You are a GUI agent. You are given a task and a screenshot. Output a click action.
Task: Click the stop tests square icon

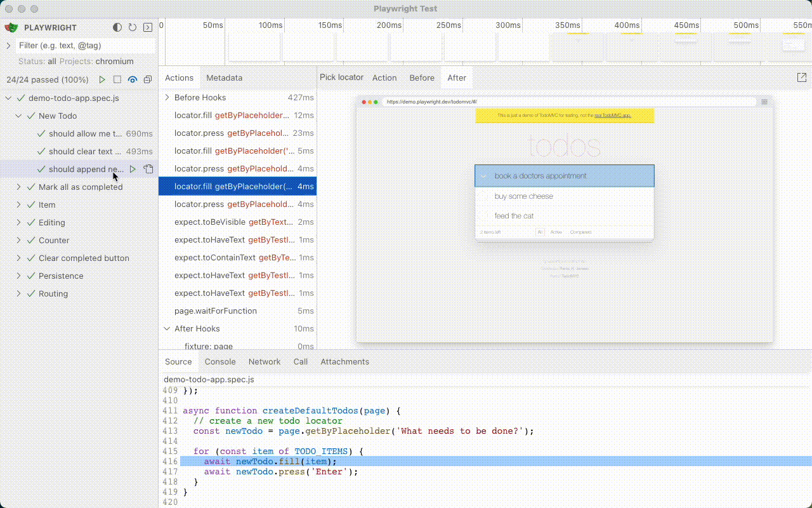117,80
